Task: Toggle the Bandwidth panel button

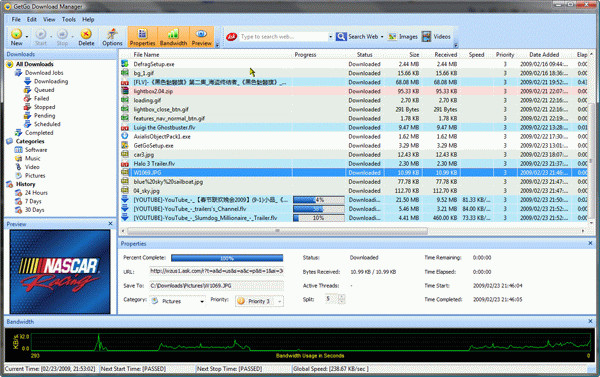Action: pos(173,37)
